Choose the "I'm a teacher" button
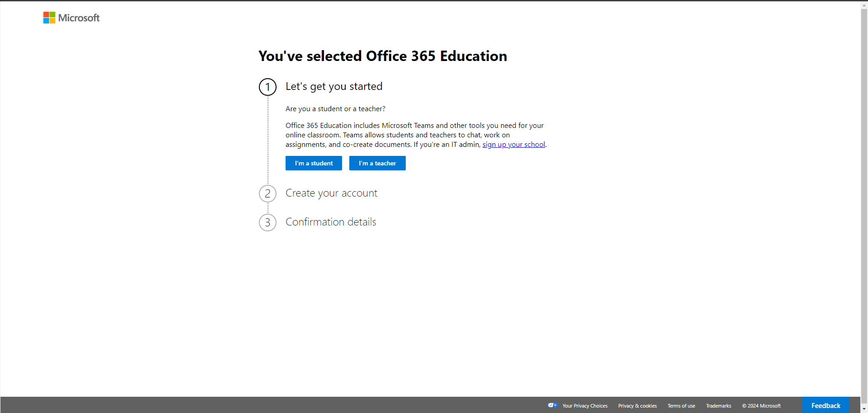This screenshot has height=413, width=868. pos(377,163)
